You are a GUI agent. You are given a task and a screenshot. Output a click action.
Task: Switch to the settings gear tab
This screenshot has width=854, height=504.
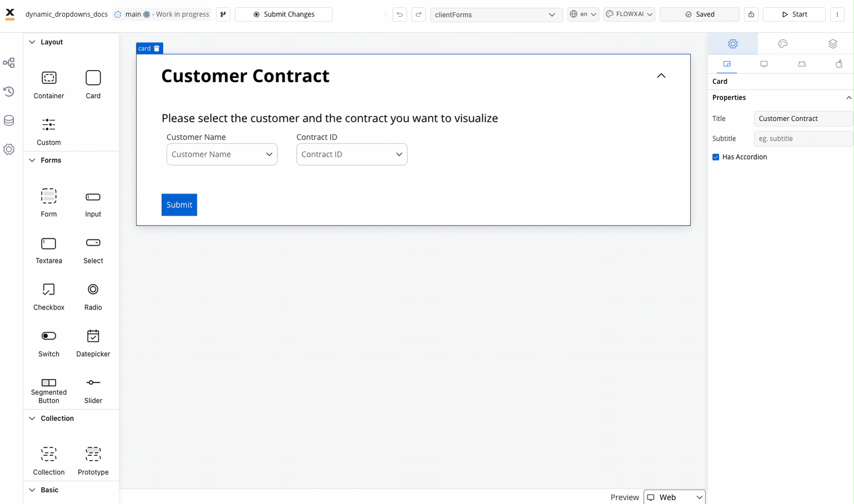click(733, 44)
